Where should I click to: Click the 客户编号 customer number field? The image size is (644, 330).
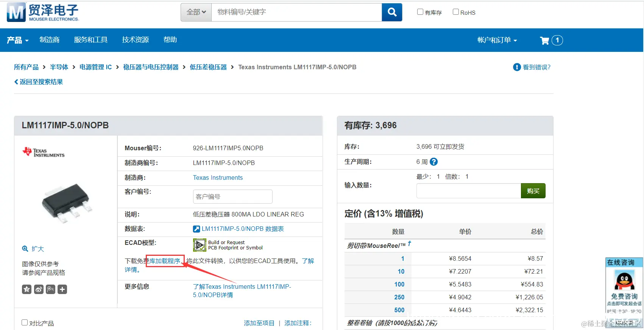(x=232, y=196)
